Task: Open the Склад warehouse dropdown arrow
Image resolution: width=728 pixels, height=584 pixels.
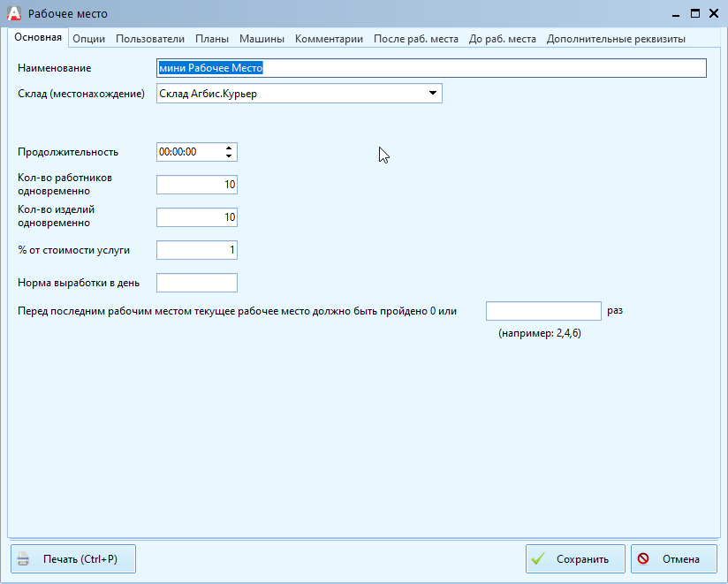Action: (x=432, y=93)
